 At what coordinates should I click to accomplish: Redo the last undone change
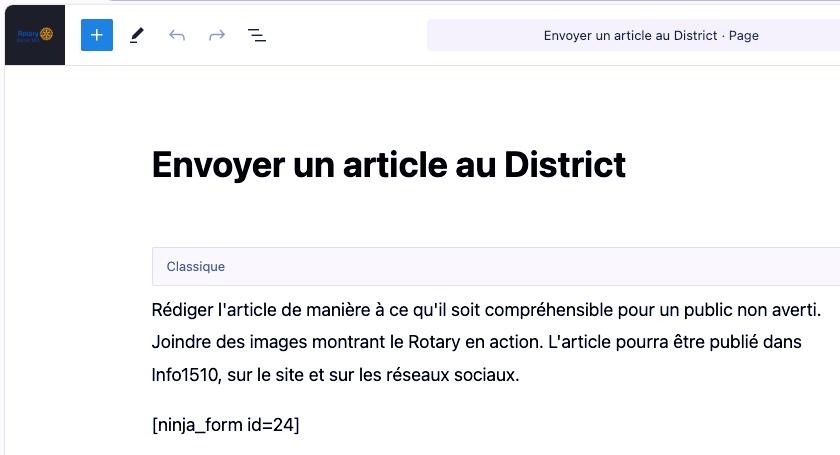pos(216,35)
